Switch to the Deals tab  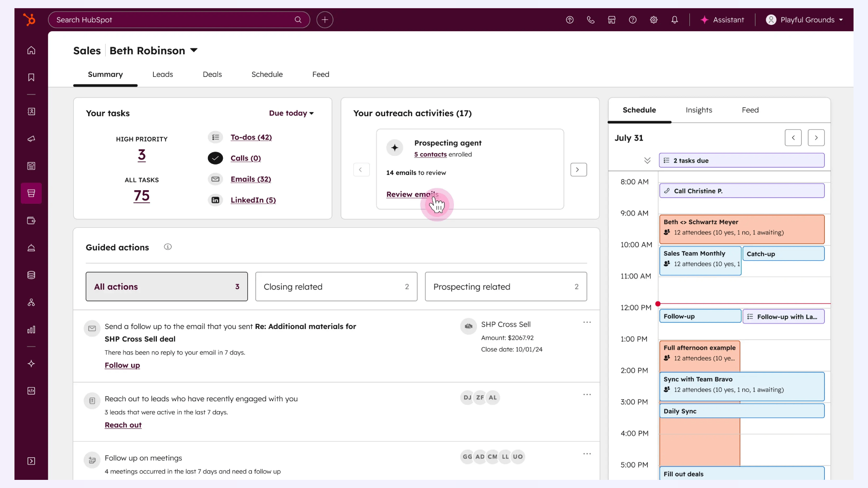212,75
